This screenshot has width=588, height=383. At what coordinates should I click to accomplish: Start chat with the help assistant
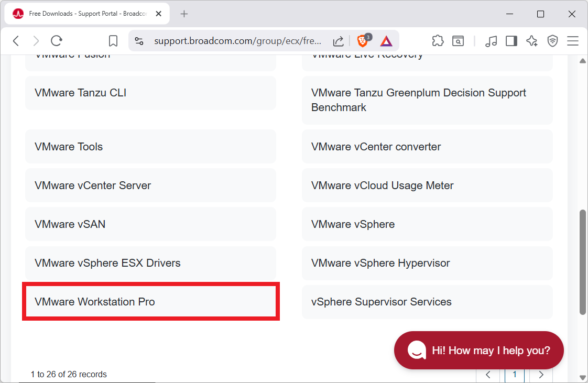[x=478, y=350]
